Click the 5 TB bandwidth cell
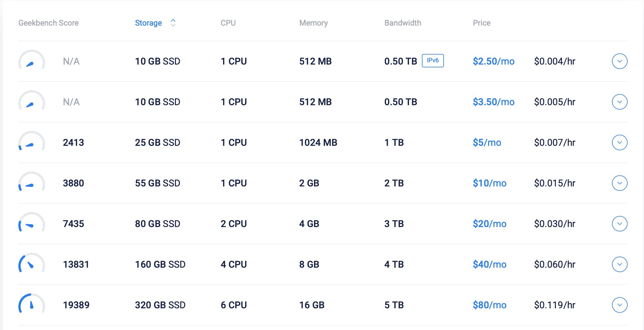The image size is (644, 330). point(394,305)
